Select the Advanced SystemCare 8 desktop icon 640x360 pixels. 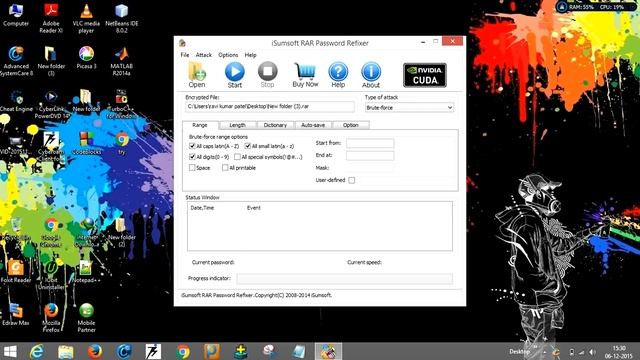click(16, 61)
